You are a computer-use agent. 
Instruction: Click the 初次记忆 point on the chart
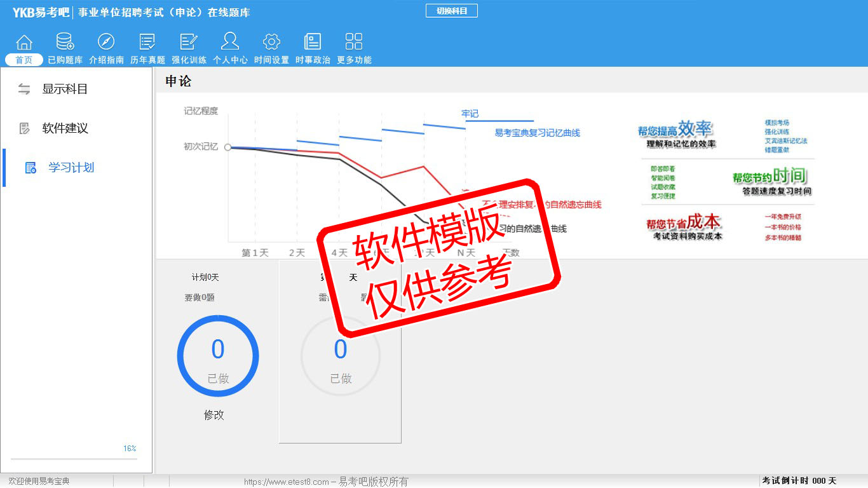tap(227, 147)
